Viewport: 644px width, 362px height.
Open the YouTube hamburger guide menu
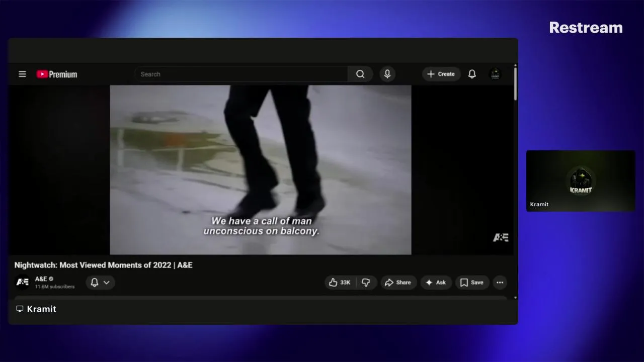22,74
